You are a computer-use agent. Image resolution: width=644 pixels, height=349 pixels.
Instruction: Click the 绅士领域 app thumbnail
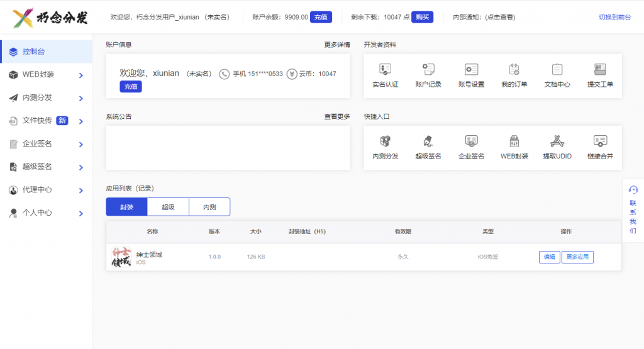(121, 257)
